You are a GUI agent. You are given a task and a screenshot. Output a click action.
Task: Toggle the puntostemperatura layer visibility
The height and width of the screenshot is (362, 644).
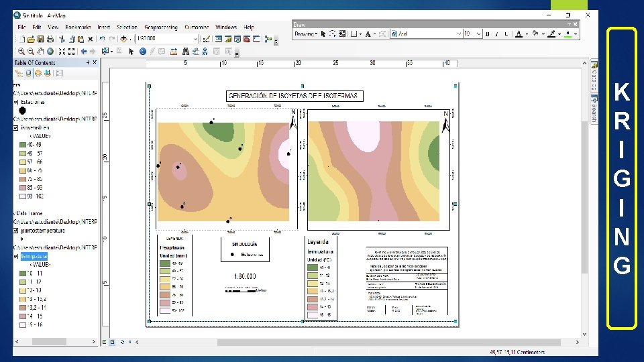(x=16, y=230)
